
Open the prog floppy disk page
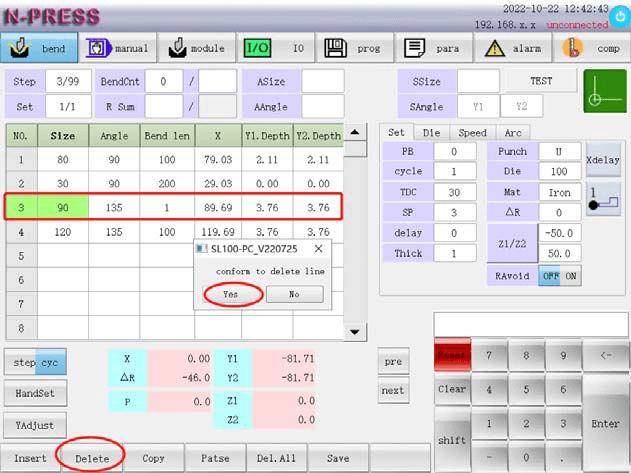[355, 48]
